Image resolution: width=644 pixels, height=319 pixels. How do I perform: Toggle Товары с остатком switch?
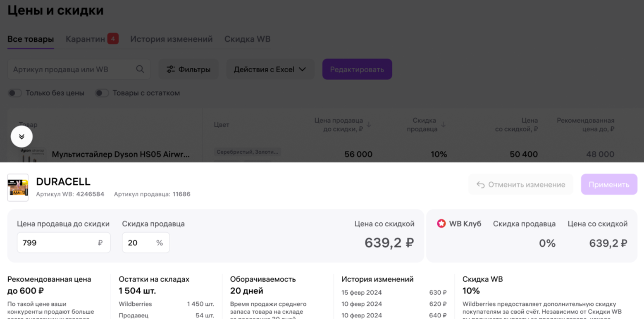[102, 93]
